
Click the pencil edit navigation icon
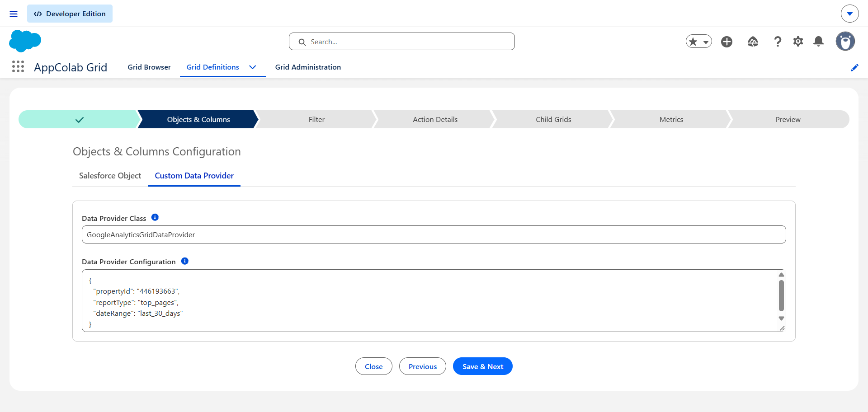(x=854, y=67)
